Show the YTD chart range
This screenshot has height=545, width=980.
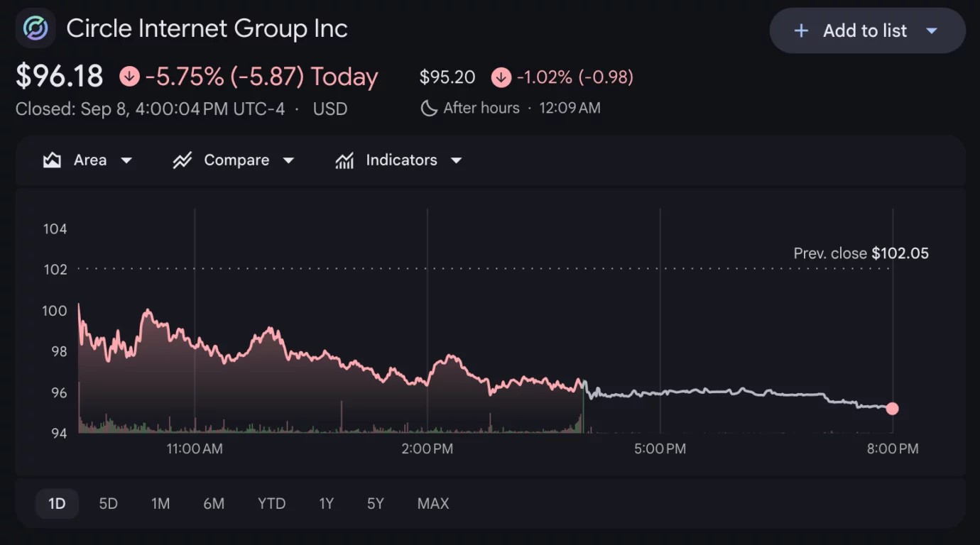tap(271, 504)
